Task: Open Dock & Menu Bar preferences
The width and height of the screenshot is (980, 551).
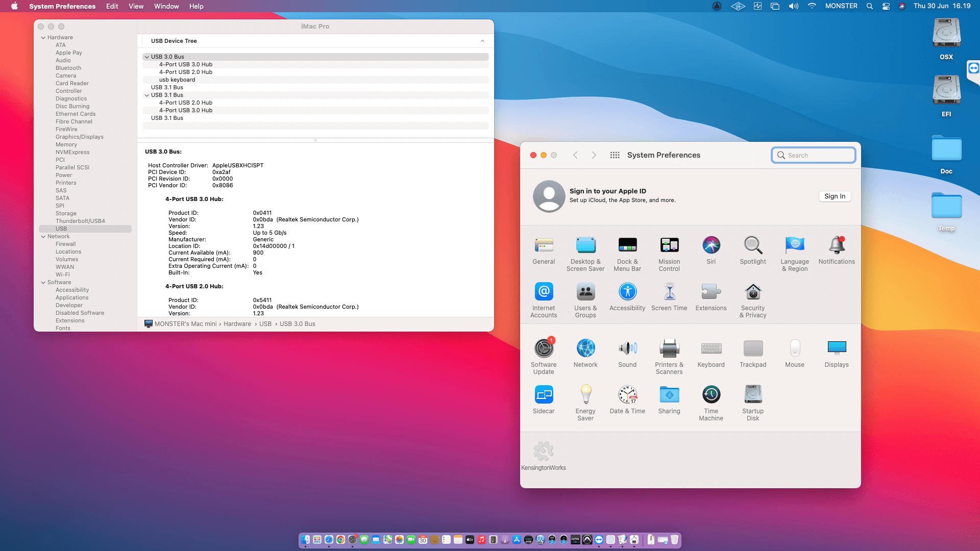Action: click(627, 245)
